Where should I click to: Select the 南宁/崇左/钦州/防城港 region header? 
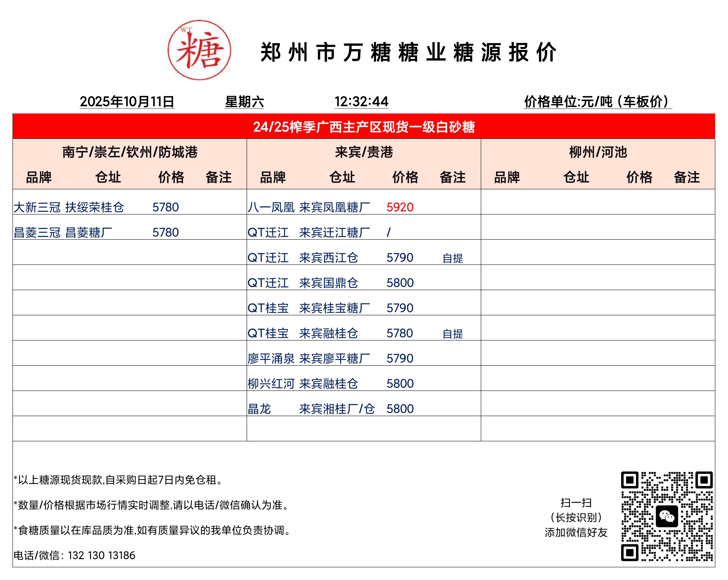point(130,152)
